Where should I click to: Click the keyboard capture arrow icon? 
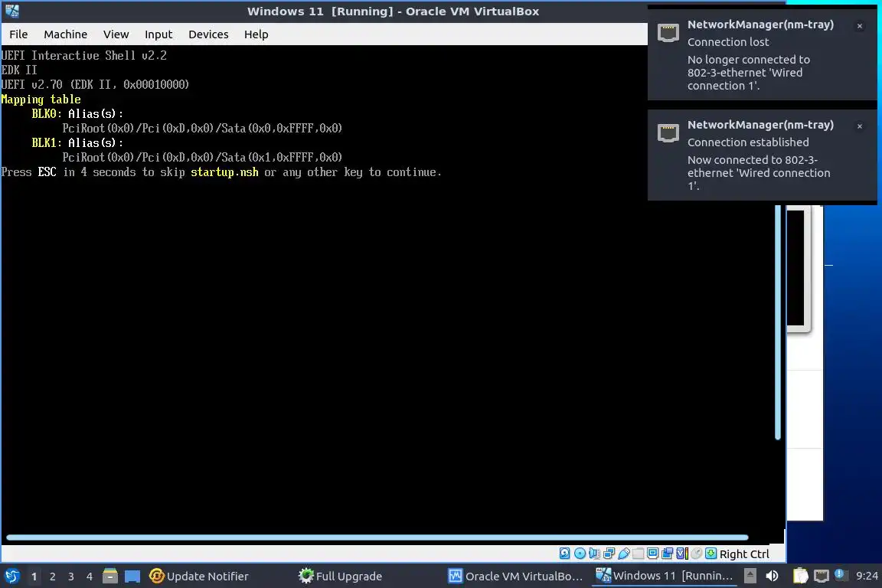(711, 553)
